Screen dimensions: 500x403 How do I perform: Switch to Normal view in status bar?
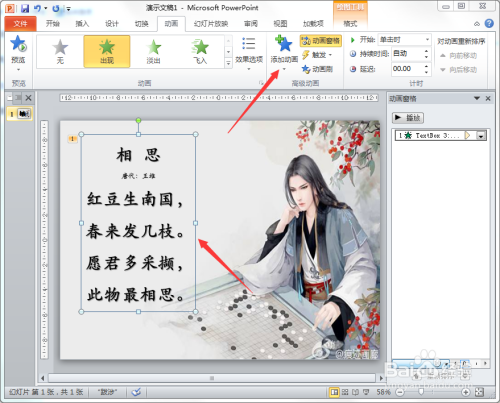[x=334, y=392]
